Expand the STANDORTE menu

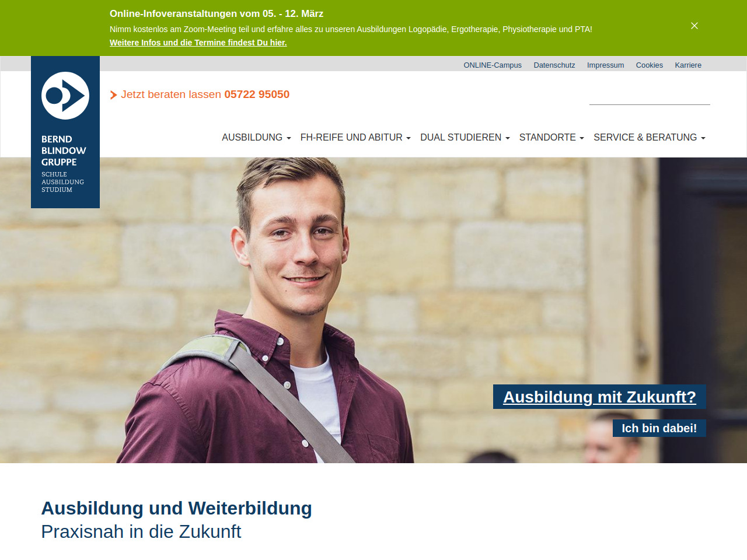pyautogui.click(x=551, y=137)
